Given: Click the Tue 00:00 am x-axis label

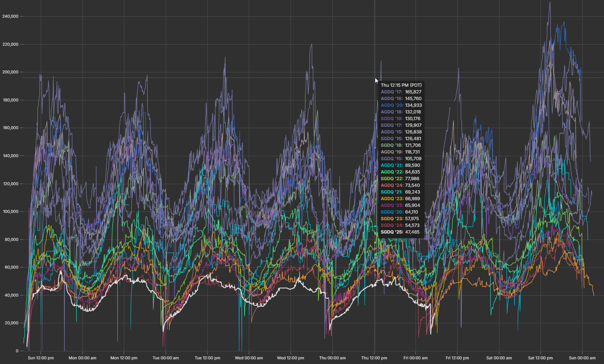Looking at the screenshot, I should click(x=166, y=358).
